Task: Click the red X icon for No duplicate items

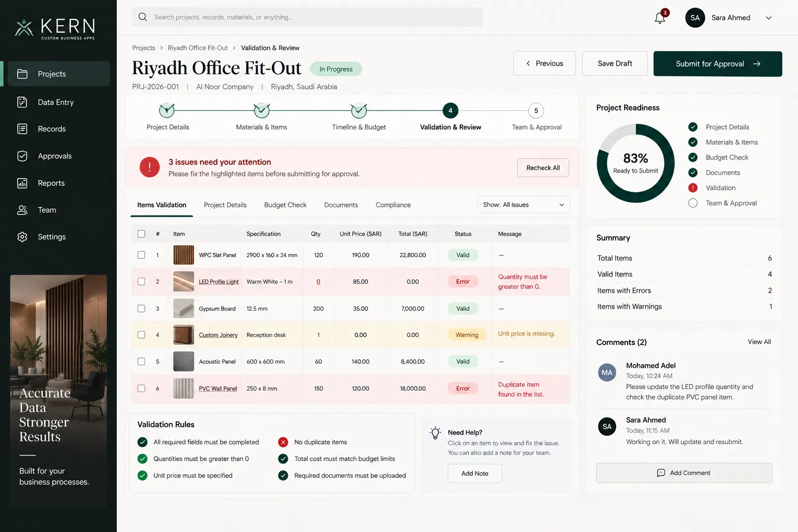Action: pyautogui.click(x=283, y=442)
